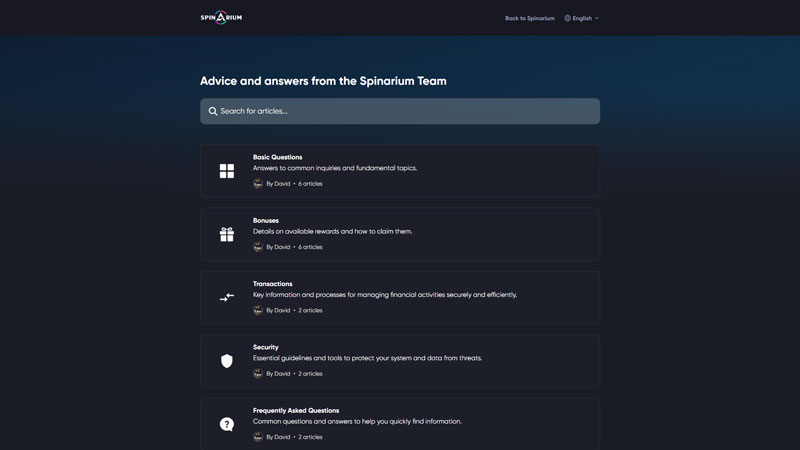Viewport: 800px width, 450px height.
Task: Click 'By David' in the Basic Questions card
Action: pos(278,184)
